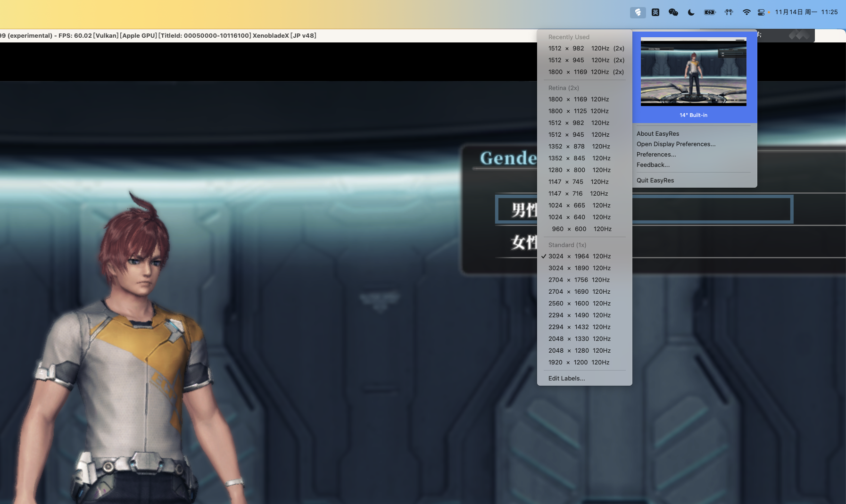Click About EasyRes entry
846x504 pixels.
point(658,133)
